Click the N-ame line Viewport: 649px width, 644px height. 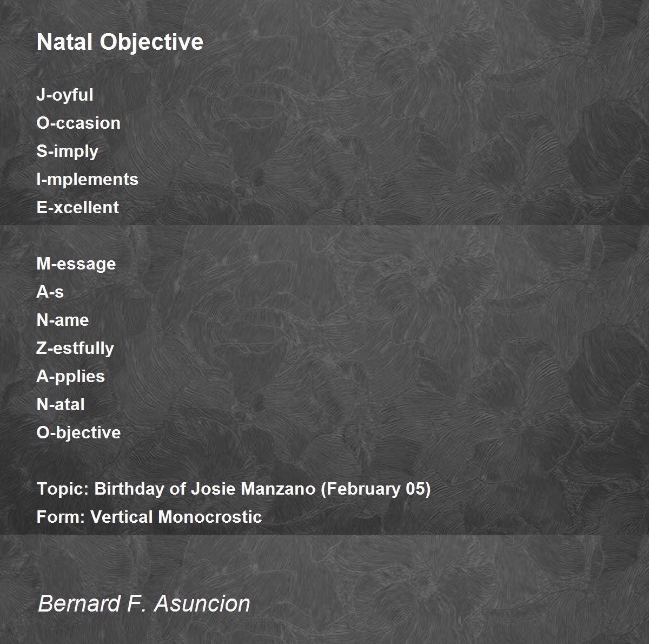click(x=63, y=320)
